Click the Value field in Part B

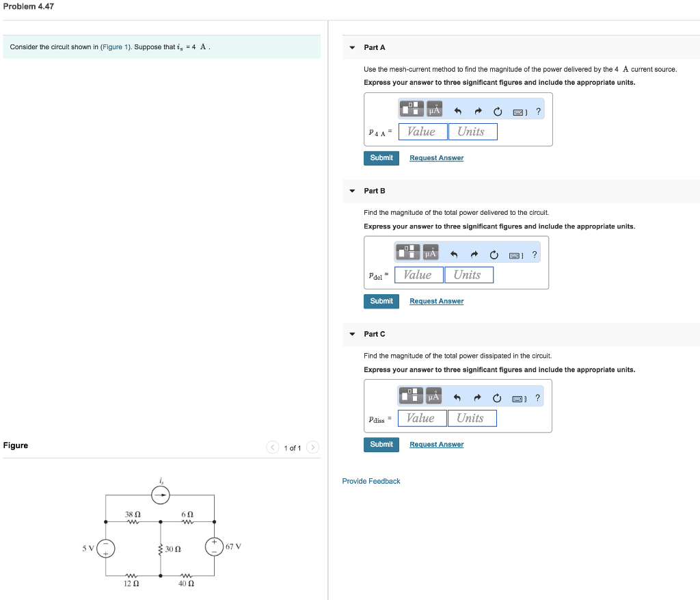coord(418,274)
